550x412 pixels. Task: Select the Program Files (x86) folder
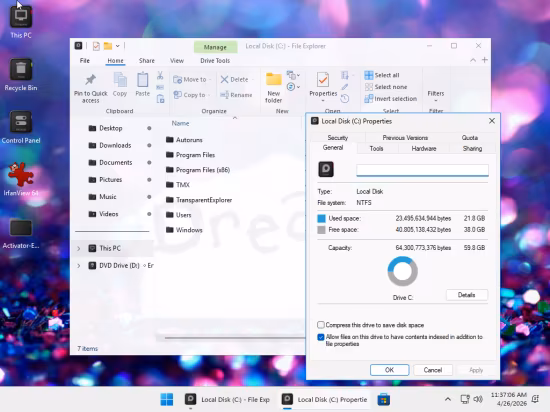point(198,170)
